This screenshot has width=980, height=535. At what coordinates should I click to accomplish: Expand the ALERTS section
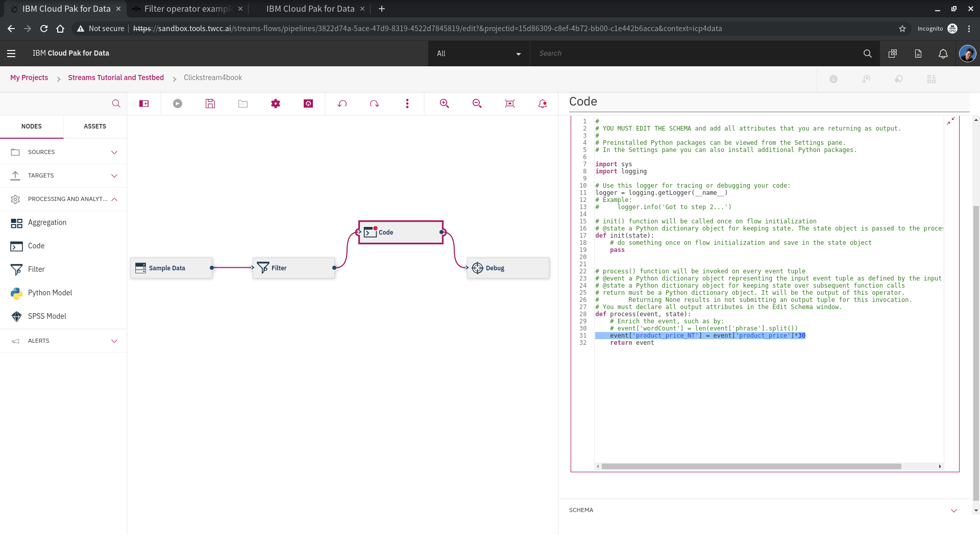tap(63, 341)
